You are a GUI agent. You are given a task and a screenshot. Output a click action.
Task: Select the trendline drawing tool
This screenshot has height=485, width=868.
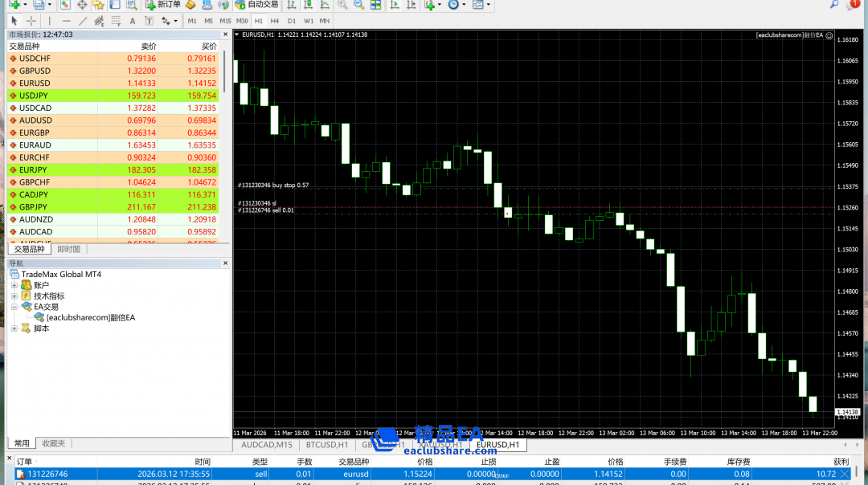pos(82,21)
